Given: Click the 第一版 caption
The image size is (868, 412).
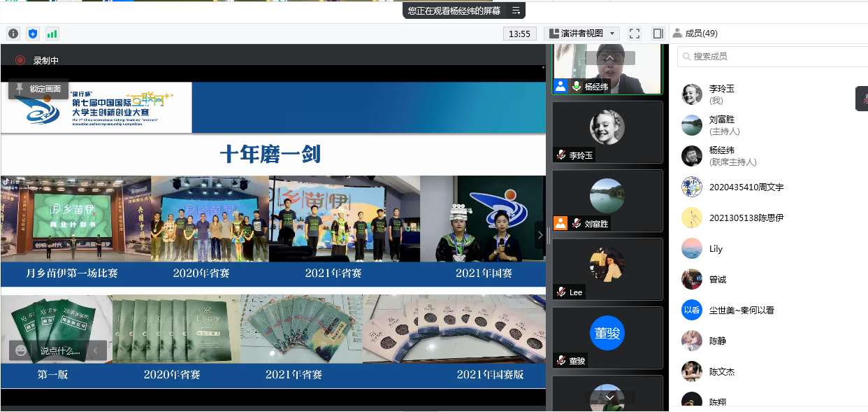Looking at the screenshot, I should (52, 375).
